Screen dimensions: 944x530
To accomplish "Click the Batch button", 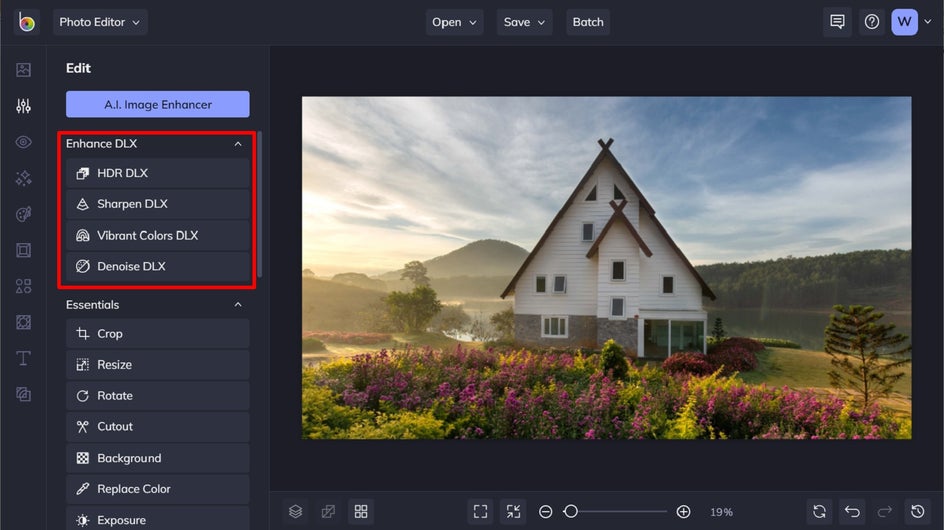I will pos(588,22).
